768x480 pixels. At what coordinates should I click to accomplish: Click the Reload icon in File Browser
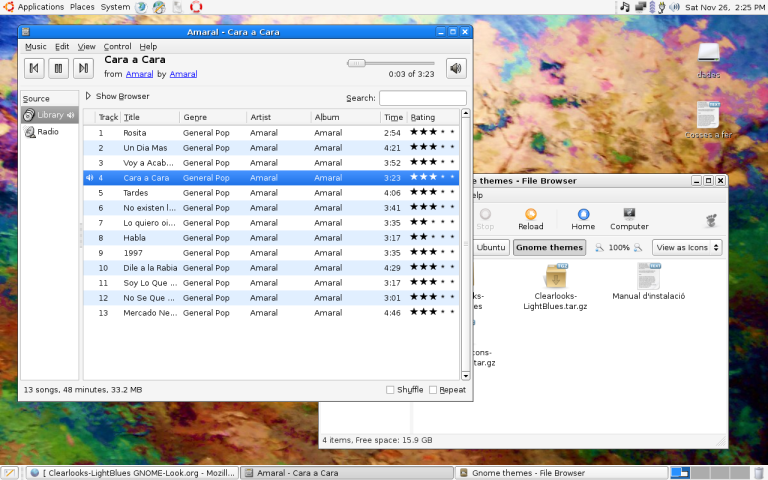tap(531, 219)
